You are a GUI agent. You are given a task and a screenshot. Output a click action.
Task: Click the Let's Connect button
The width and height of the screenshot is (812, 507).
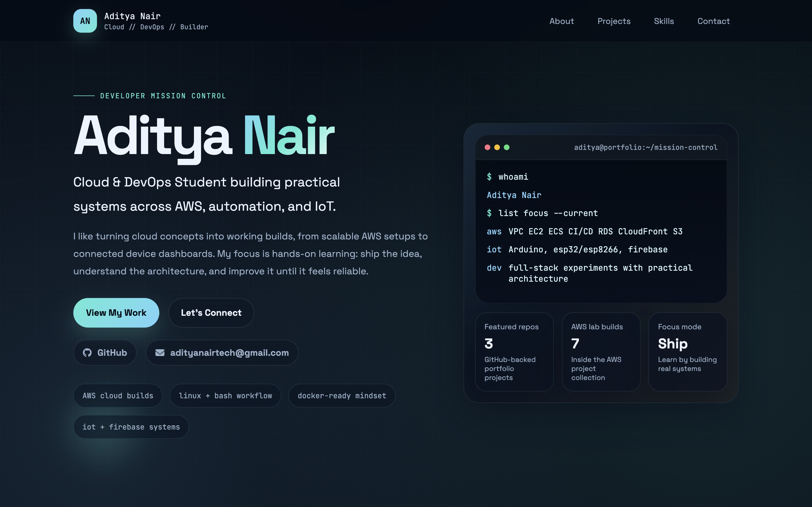click(x=211, y=313)
